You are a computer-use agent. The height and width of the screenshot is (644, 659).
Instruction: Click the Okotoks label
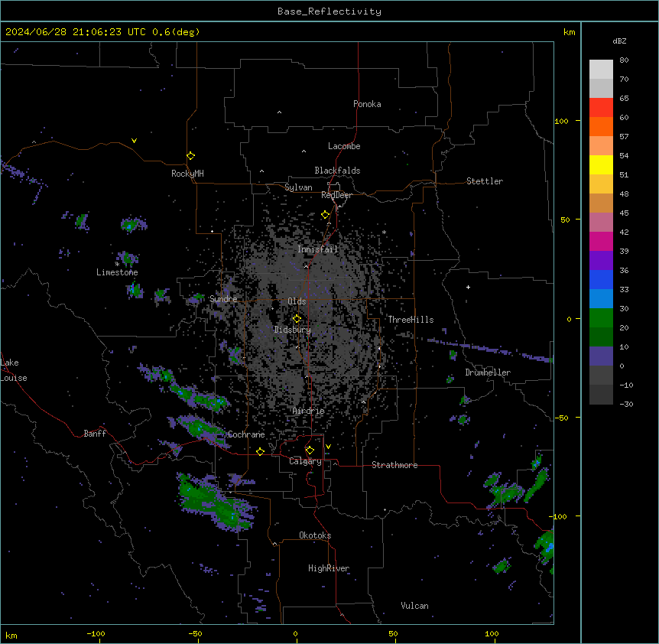tap(315, 535)
